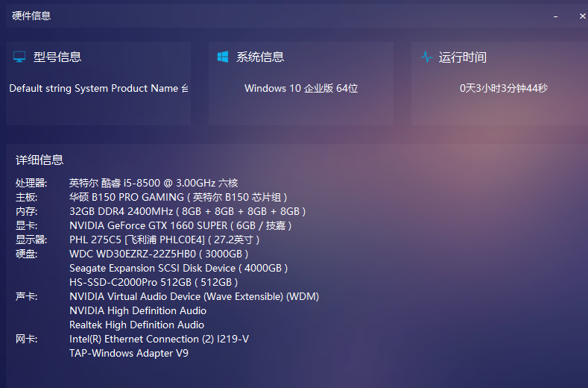Click the 显示器 label

31,240
